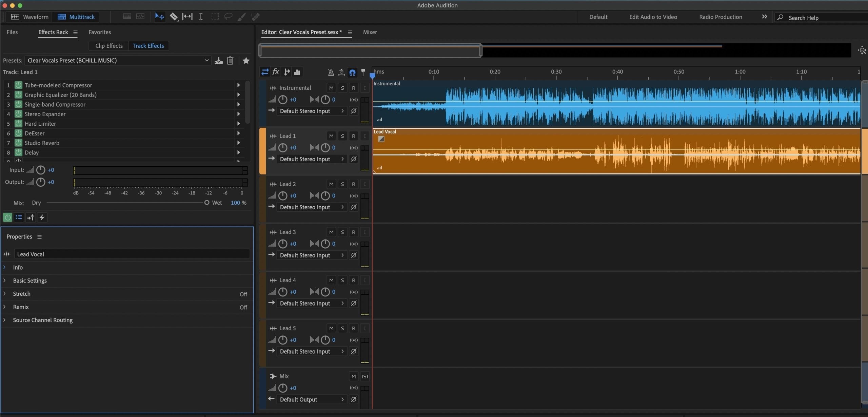Open the fx effects toggle on the timeline toolbar

click(276, 72)
